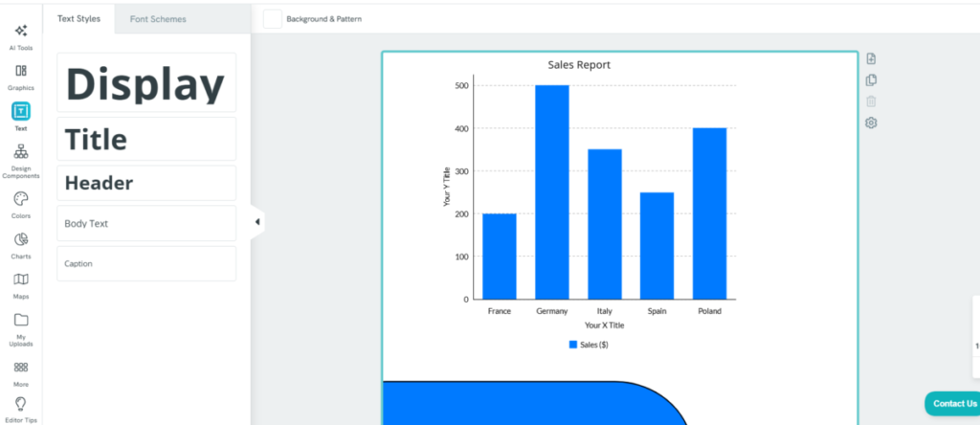The width and height of the screenshot is (980, 425).
Task: Open Design Components in sidebar
Action: [x=20, y=159]
